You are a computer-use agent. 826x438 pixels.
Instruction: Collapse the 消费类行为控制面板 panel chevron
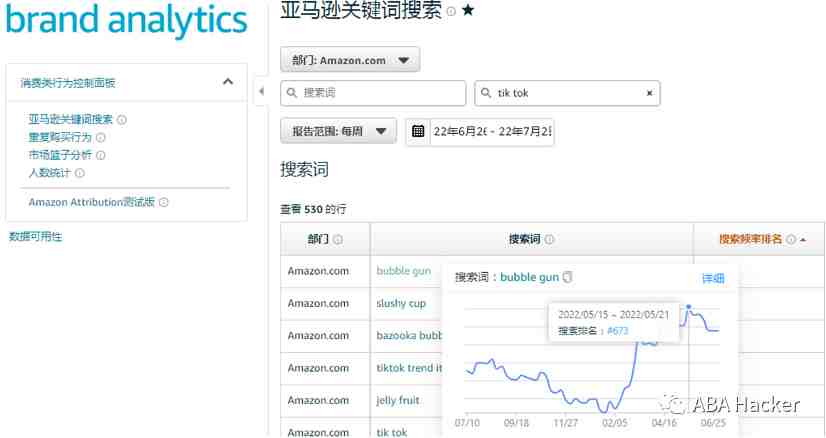coord(228,82)
